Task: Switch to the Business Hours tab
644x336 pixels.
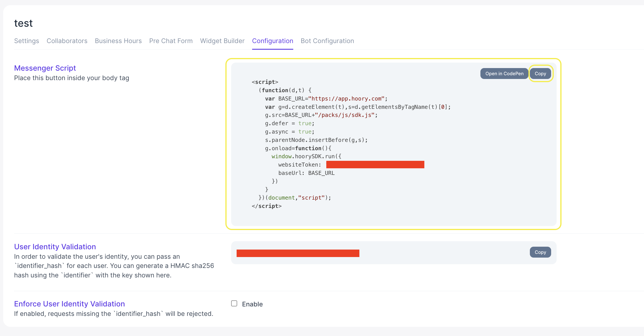Action: coord(118,41)
